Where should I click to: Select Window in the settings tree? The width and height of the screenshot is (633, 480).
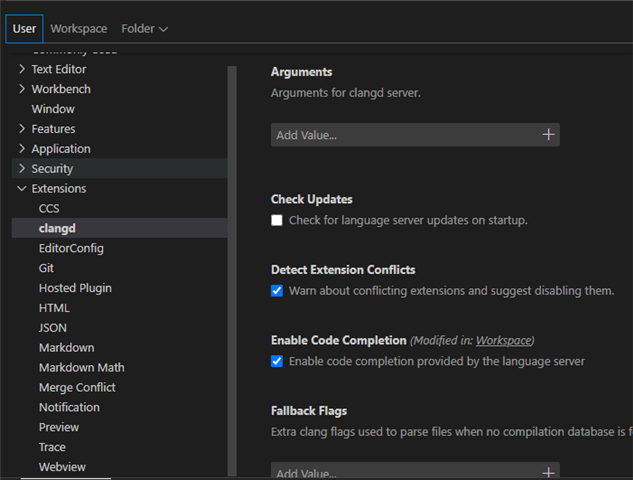click(x=53, y=109)
